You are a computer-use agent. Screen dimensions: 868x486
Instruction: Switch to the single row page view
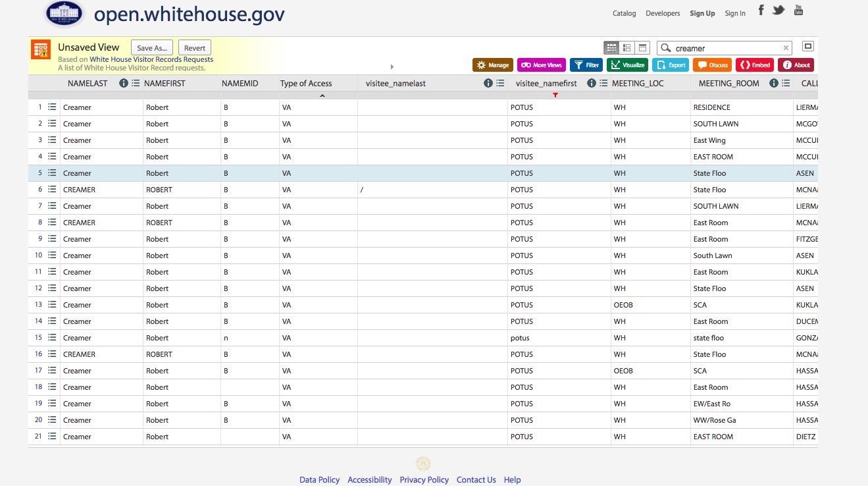(x=643, y=47)
